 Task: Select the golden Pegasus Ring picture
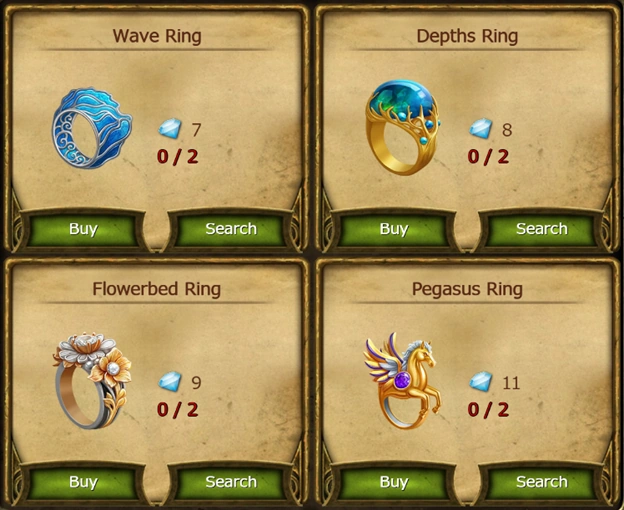pos(403,380)
